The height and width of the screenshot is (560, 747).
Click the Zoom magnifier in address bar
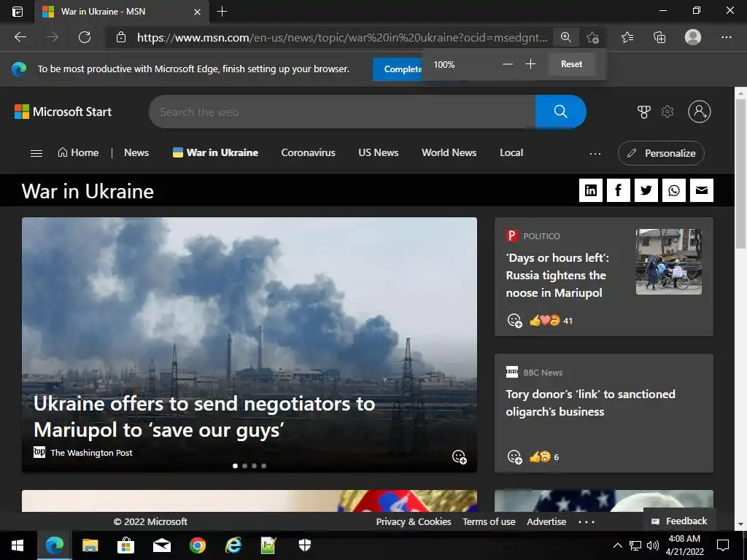(565, 37)
